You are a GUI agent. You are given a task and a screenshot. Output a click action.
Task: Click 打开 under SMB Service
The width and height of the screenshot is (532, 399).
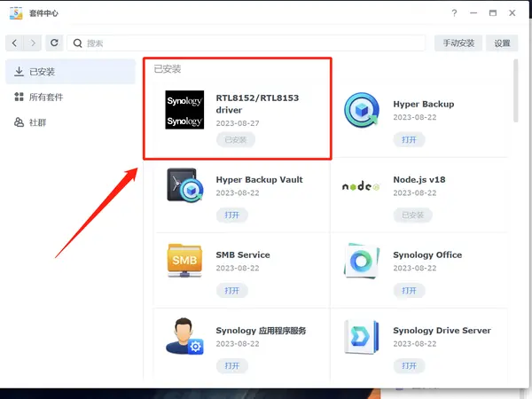232,291
